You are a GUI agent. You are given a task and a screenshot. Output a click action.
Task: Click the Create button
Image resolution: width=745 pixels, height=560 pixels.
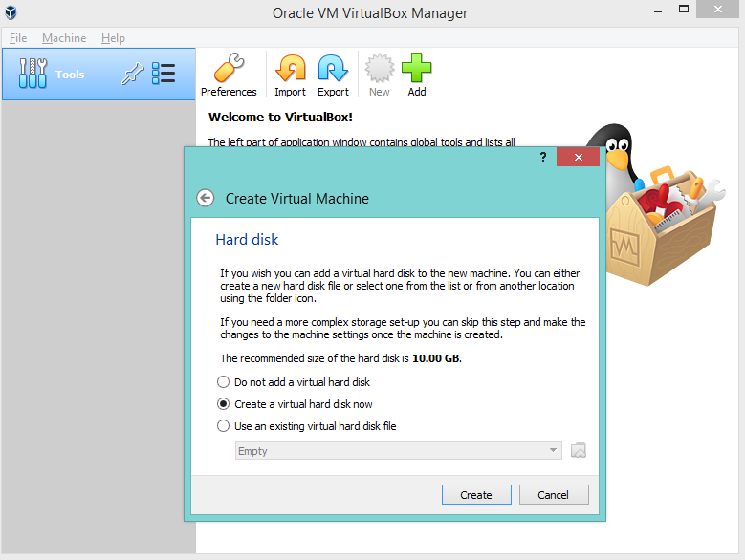[476, 494]
